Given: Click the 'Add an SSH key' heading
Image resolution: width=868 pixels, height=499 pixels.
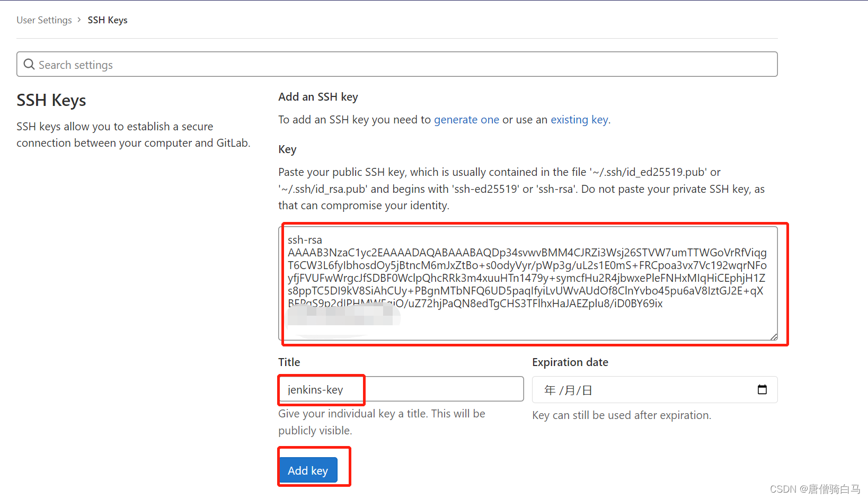Looking at the screenshot, I should 318,97.
